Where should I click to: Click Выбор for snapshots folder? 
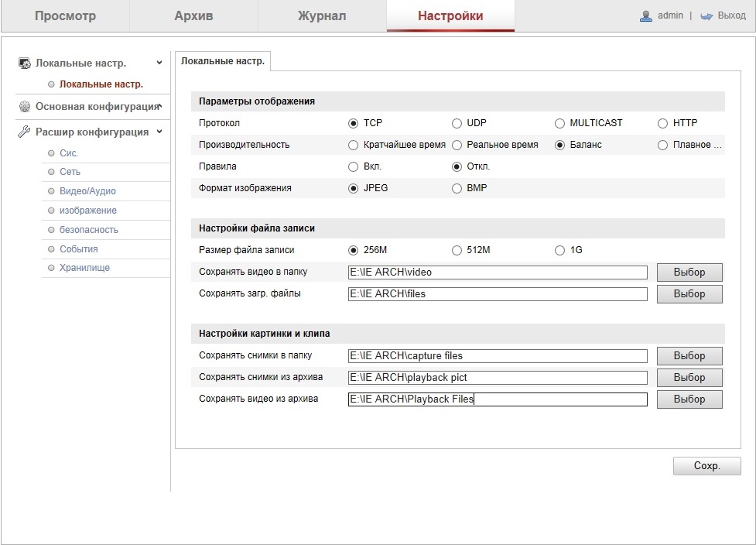tap(689, 356)
